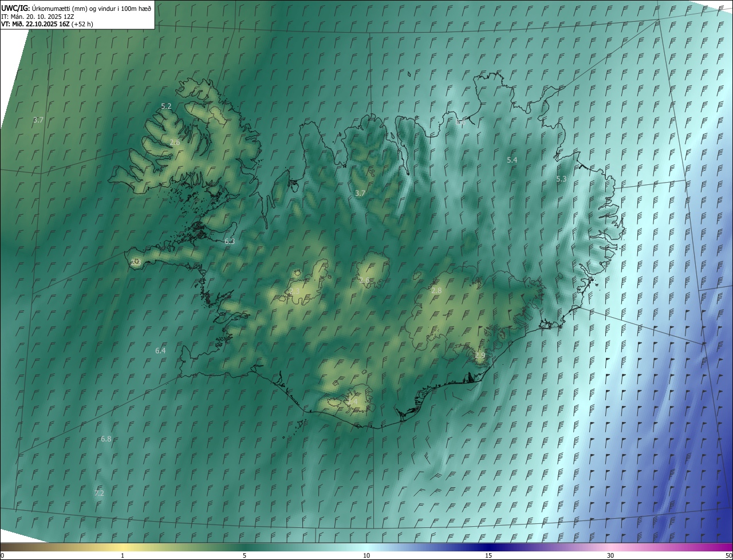Click the 5.4 value over northeast Iceland
Screen dimensions: 733x560
point(513,160)
